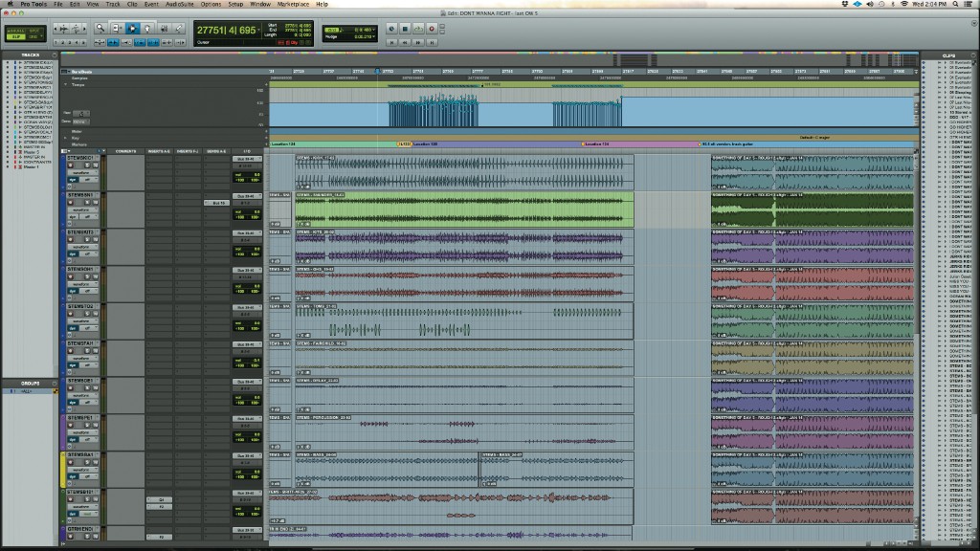This screenshot has height=551, width=980.
Task: Open the STEMSSN1 automation mode selector
Action: point(88,217)
